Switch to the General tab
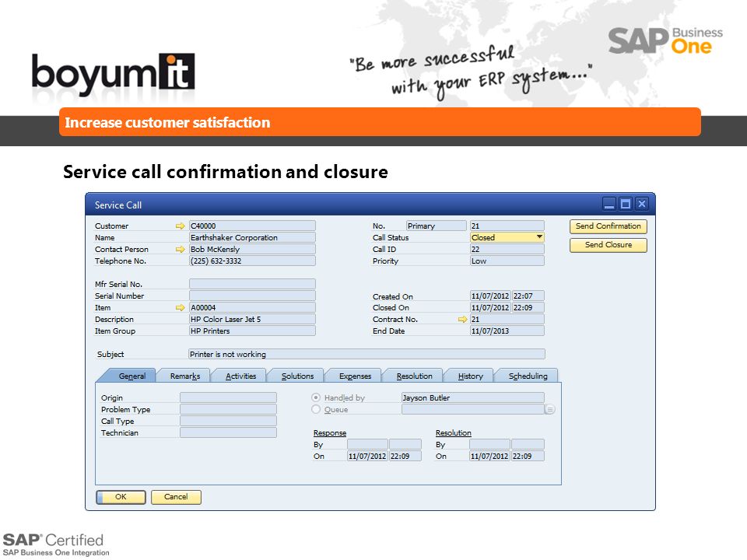Image resolution: width=747 pixels, height=560 pixels. tap(132, 376)
